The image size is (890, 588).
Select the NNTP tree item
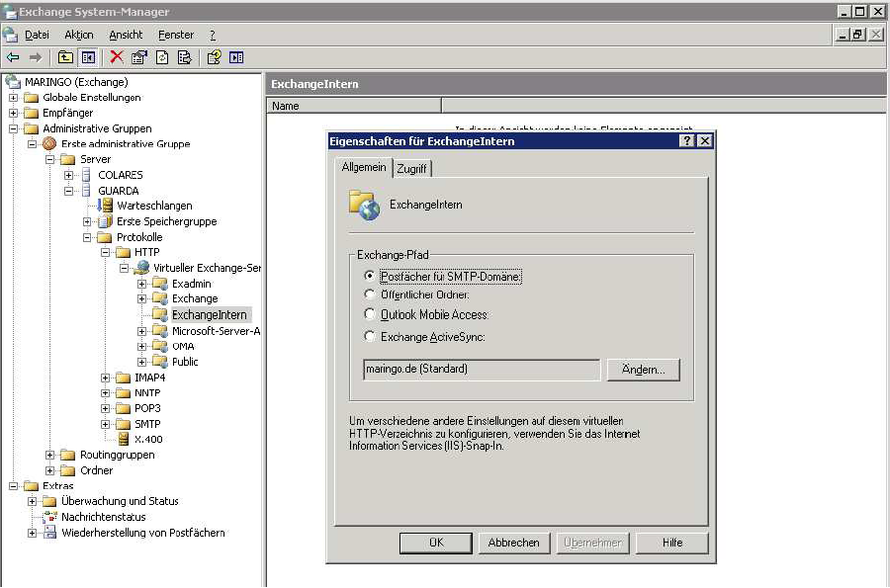click(x=147, y=393)
